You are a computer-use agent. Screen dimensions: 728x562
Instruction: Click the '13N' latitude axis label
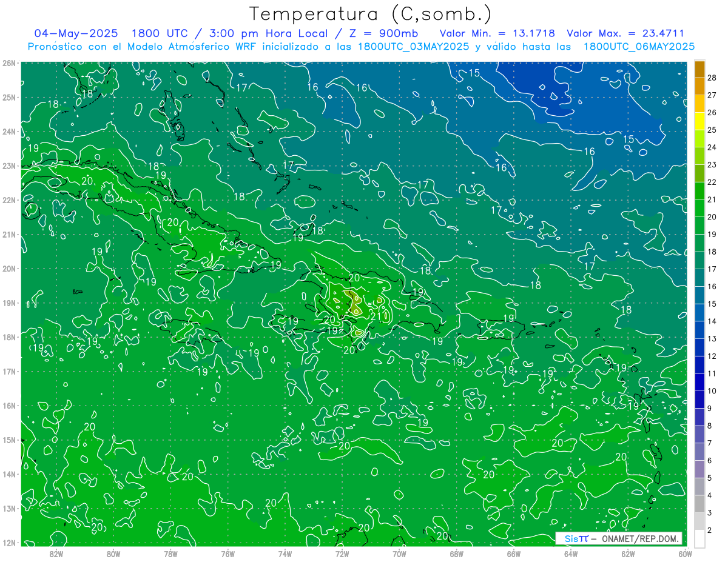[9, 508]
